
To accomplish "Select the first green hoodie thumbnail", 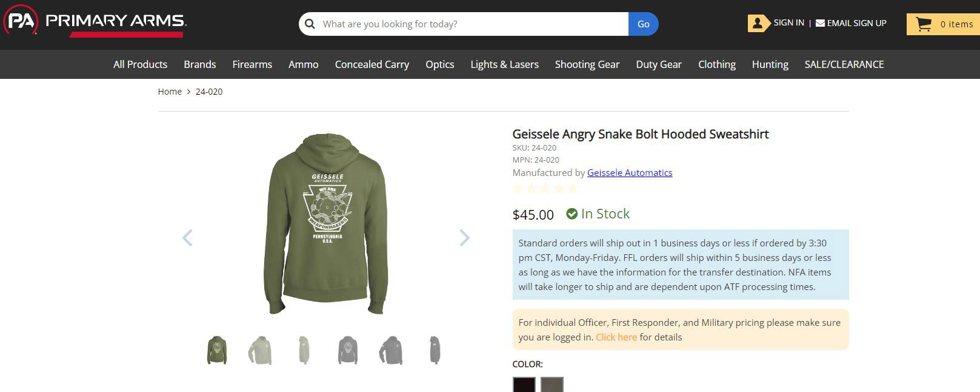I will coord(217,350).
